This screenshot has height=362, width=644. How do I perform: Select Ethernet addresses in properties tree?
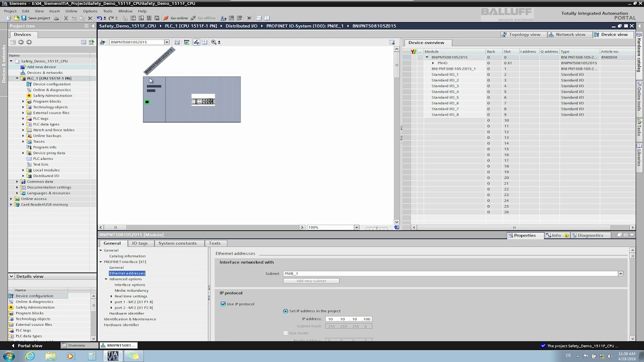[x=127, y=273]
